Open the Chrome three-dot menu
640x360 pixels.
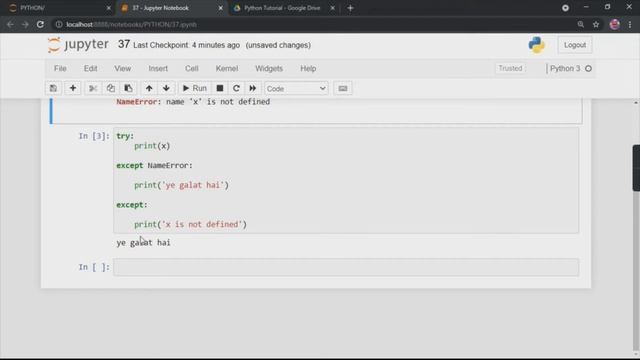pyautogui.click(x=630, y=24)
